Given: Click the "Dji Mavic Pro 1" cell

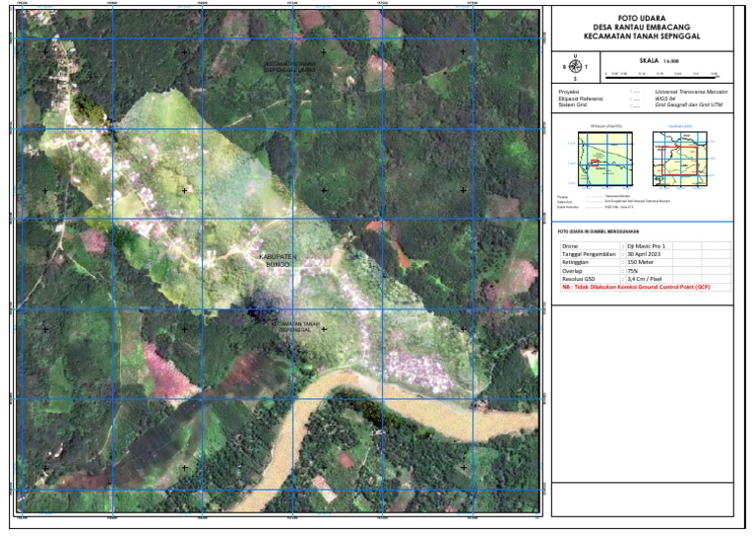Looking at the screenshot, I should [646, 246].
